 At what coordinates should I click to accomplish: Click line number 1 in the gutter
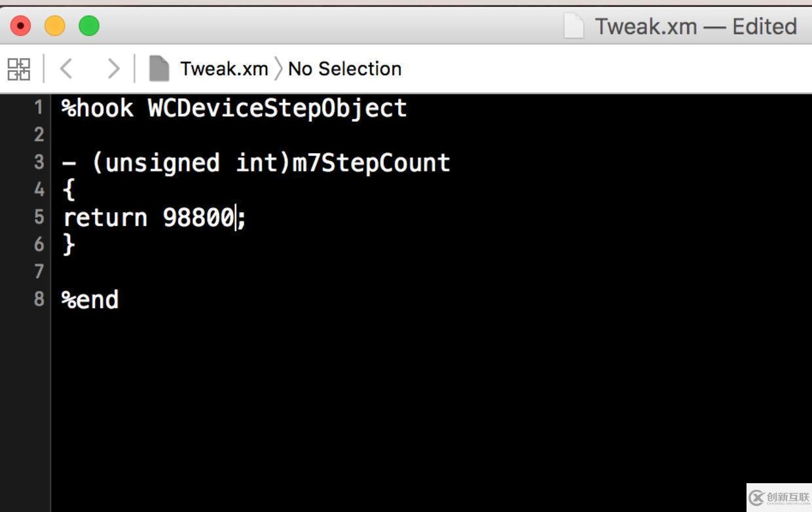click(39, 107)
